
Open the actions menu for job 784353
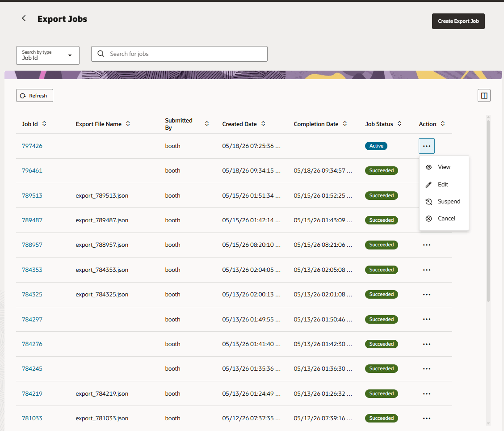427,270
